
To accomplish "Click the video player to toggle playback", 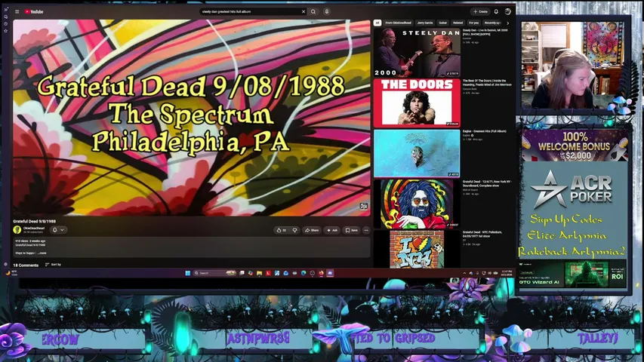I will 192,118.
